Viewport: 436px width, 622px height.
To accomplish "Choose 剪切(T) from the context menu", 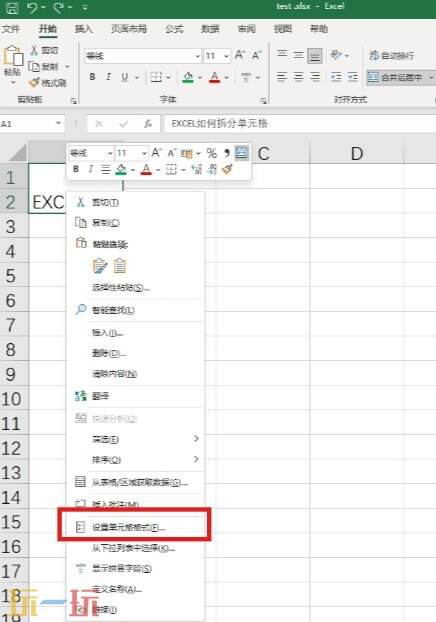I will click(x=135, y=202).
